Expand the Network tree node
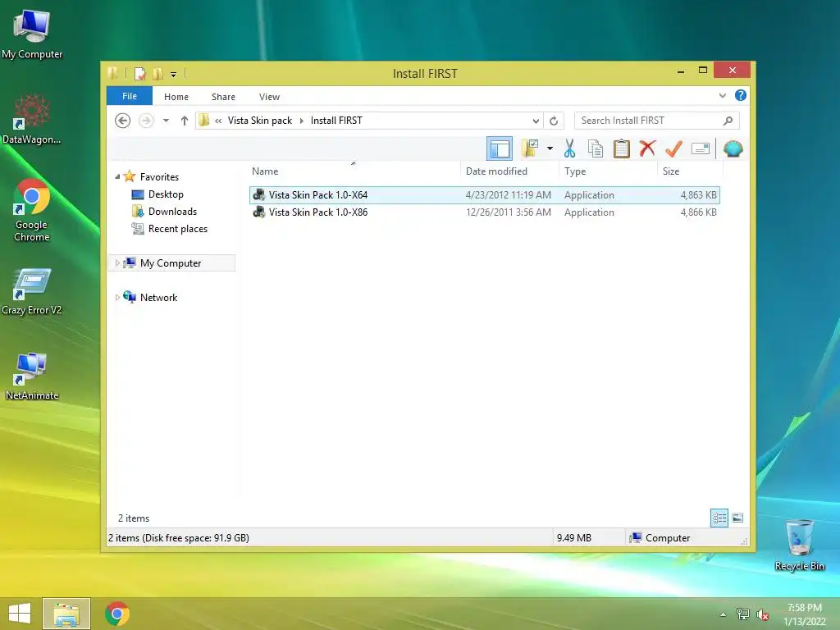Image resolution: width=840 pixels, height=630 pixels. click(117, 297)
